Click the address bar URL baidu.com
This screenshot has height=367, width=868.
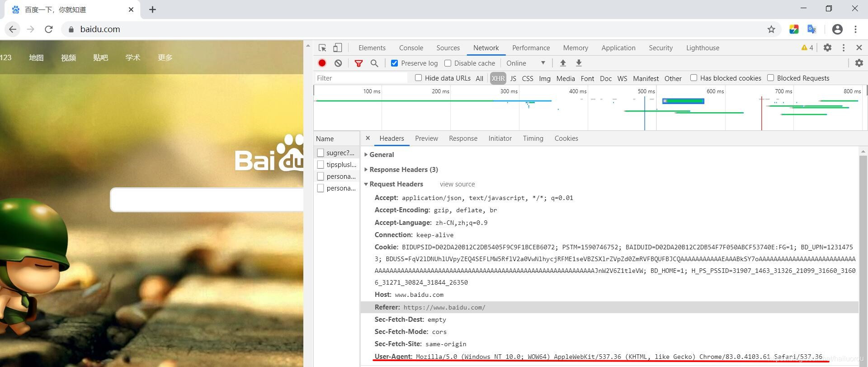pos(100,29)
